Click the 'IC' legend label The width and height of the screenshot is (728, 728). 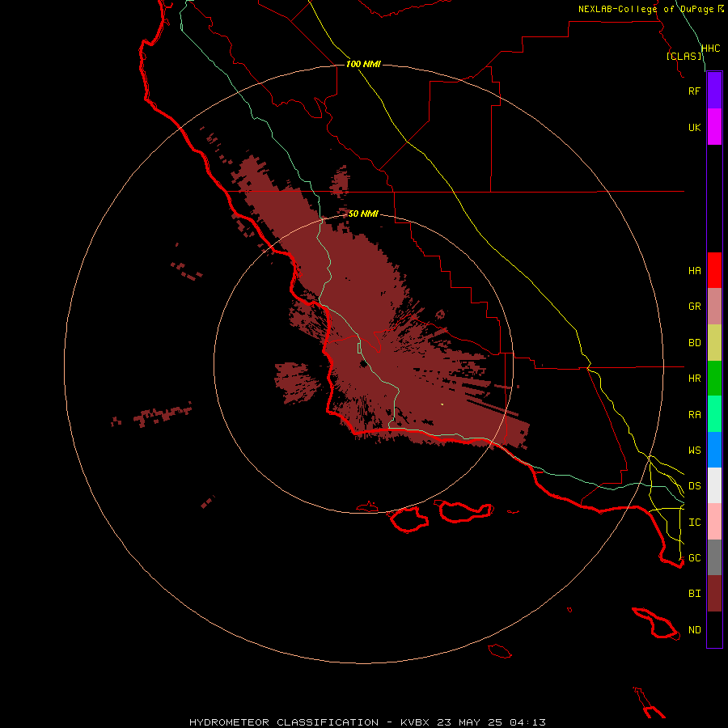694,522
